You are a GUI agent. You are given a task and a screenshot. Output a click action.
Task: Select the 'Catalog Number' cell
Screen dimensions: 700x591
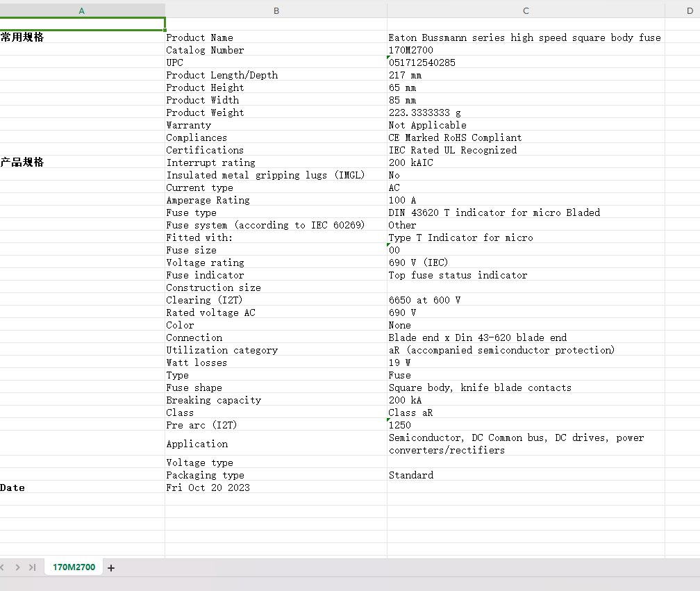(276, 49)
